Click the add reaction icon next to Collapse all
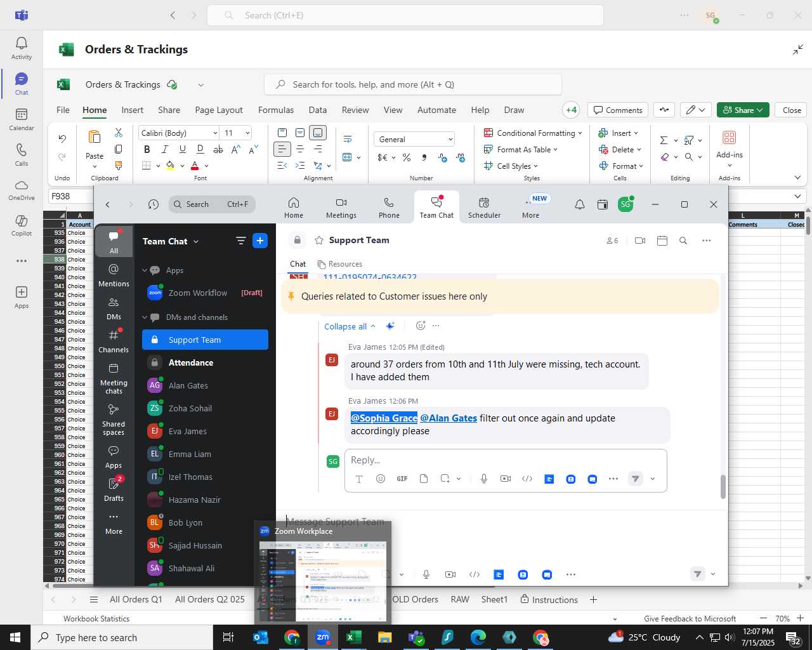Image resolution: width=812 pixels, height=650 pixels. point(420,326)
